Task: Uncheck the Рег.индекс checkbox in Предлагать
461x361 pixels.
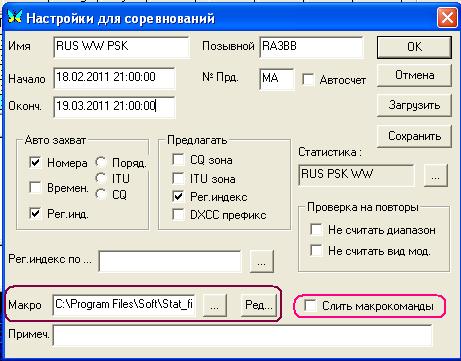Action: pyautogui.click(x=178, y=196)
